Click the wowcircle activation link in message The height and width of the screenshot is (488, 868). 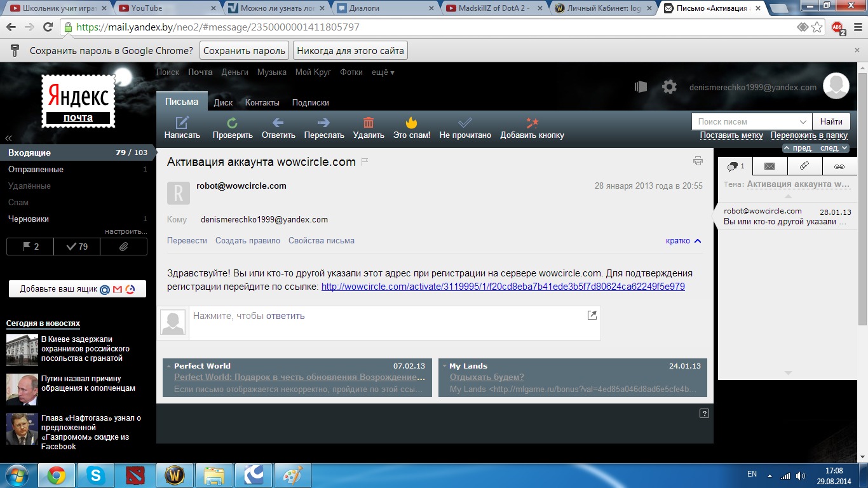click(x=503, y=287)
